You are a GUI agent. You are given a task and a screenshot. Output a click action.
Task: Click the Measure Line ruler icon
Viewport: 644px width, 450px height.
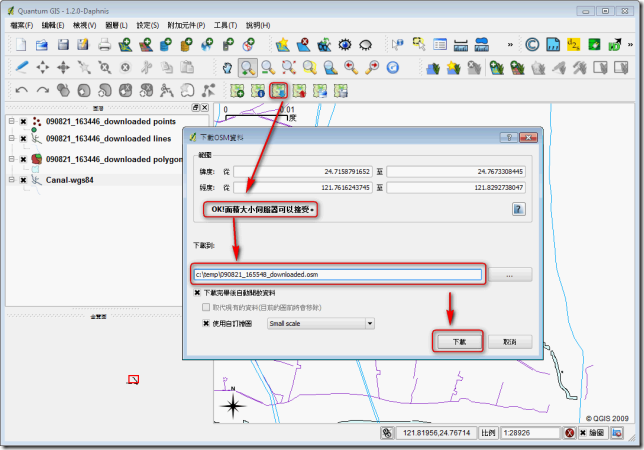pyautogui.click(x=461, y=44)
